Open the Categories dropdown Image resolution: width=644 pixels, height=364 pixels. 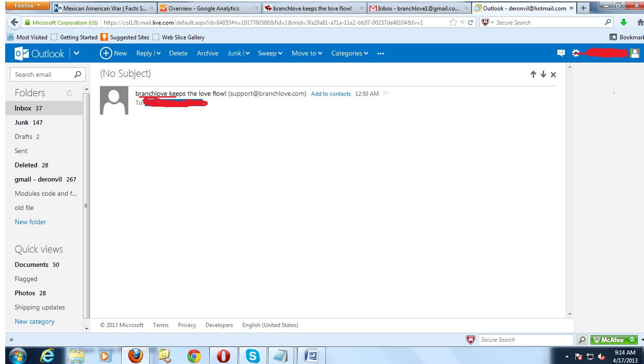tap(349, 54)
